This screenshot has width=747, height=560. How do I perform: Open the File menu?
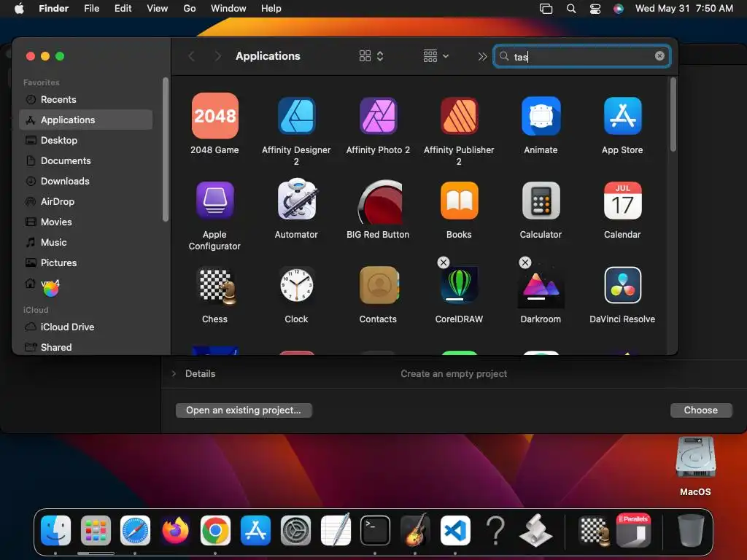coord(91,9)
